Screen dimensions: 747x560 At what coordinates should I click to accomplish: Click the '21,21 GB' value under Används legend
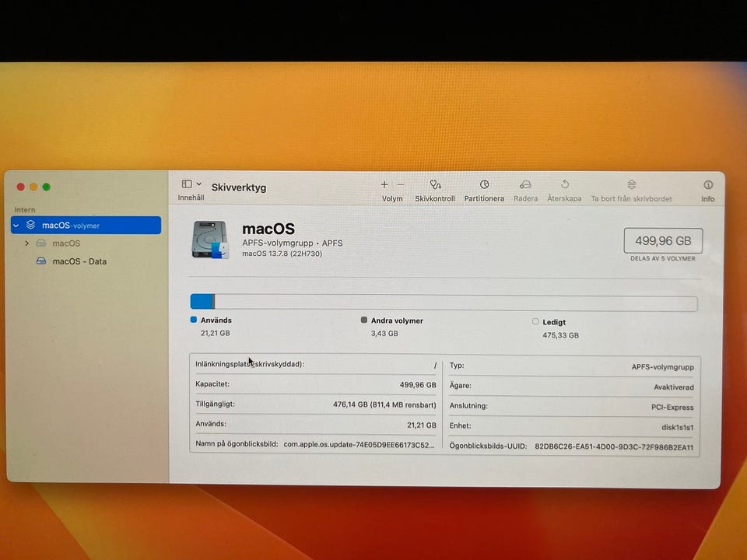[x=216, y=334]
